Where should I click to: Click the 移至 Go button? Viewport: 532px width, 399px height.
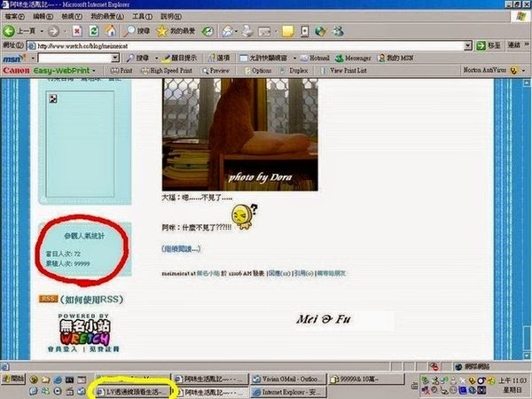(x=489, y=45)
